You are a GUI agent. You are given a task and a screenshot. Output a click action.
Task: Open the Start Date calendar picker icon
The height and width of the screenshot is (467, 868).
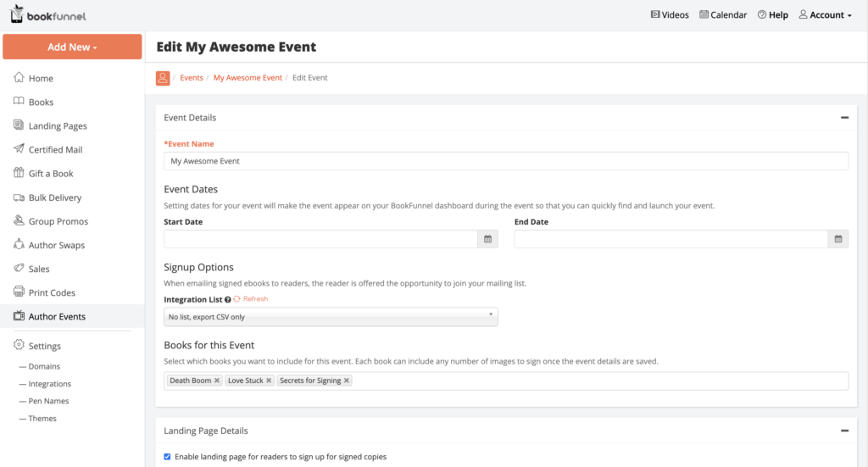[x=487, y=239]
